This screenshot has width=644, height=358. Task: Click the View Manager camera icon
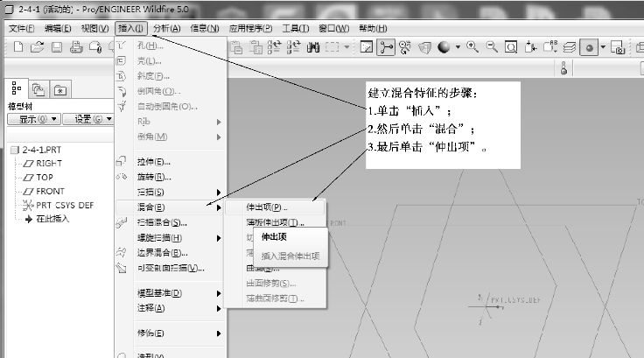click(618, 47)
